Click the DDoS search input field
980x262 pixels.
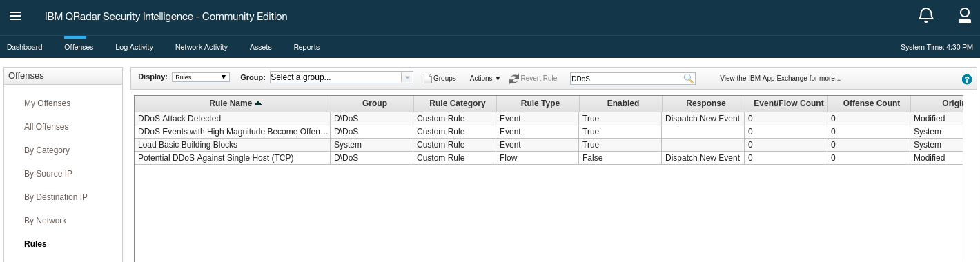click(626, 79)
